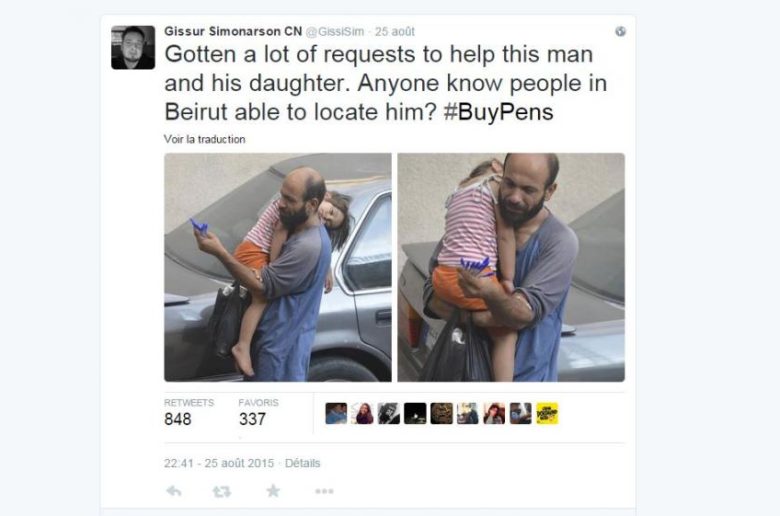Open Gissur Simonarson's profile avatar

click(133, 47)
